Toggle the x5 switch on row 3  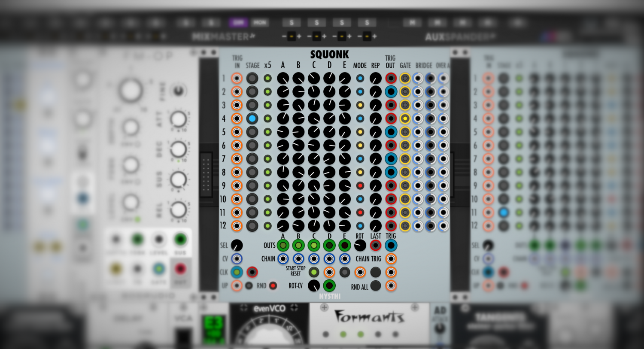(267, 105)
